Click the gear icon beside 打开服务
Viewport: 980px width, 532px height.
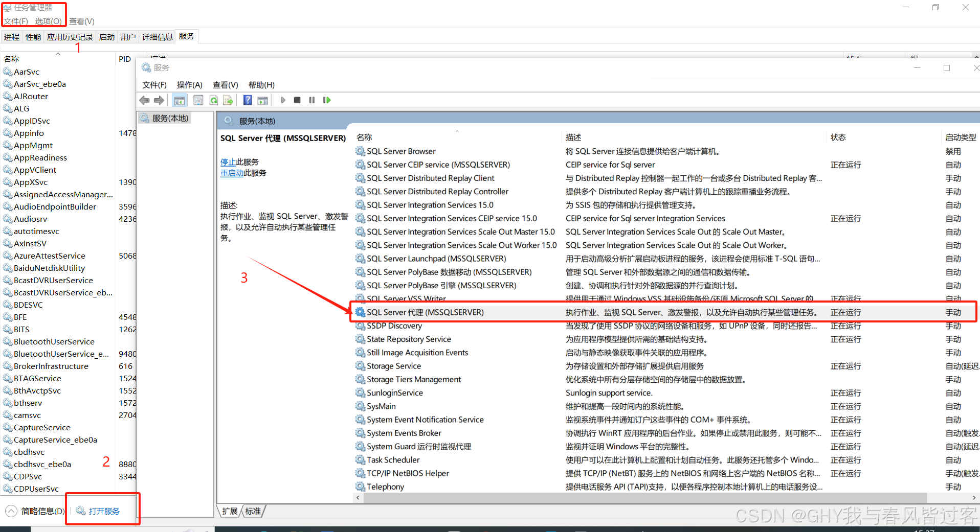tap(81, 511)
